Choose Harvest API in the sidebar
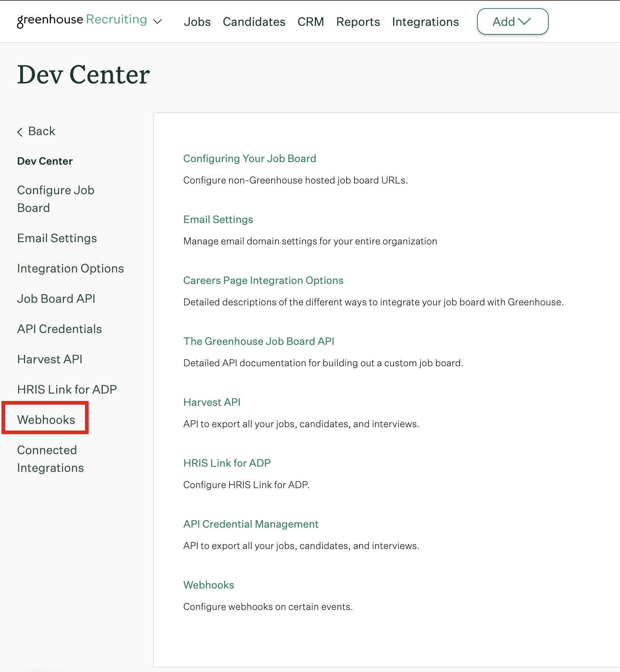This screenshot has width=620, height=672. coord(50,359)
